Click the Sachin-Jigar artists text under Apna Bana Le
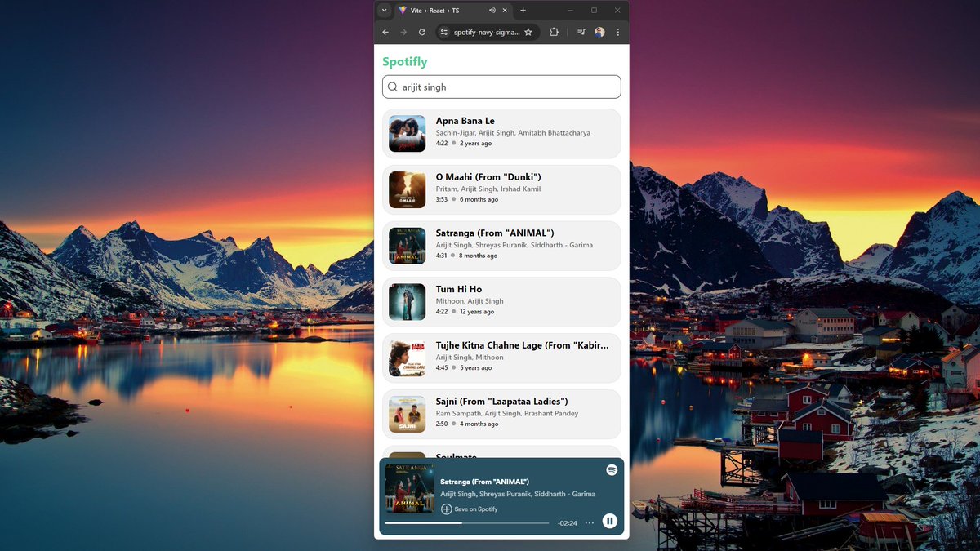This screenshot has width=980, height=551. 513,133
